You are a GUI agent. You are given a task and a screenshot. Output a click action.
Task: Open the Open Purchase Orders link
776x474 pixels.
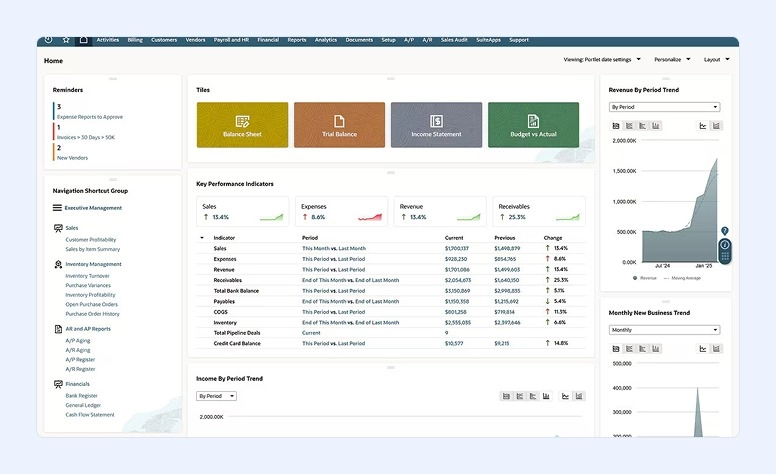click(x=92, y=305)
